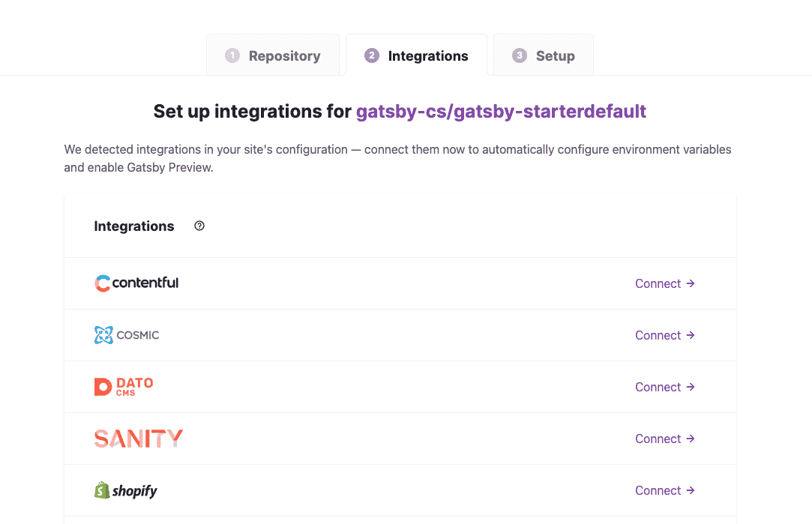Click the Shopify bag logo
812x524 pixels.
(102, 491)
